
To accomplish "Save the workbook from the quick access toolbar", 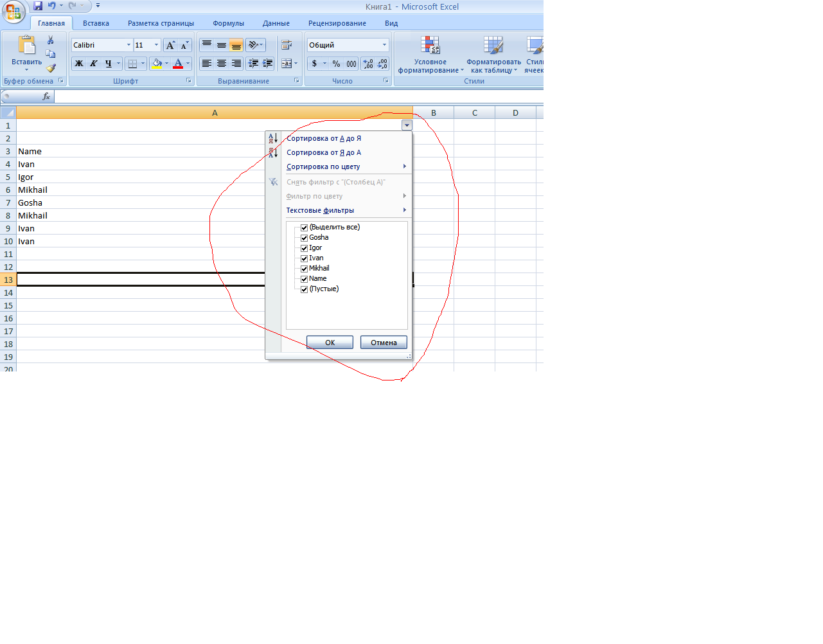I will pos(38,6).
